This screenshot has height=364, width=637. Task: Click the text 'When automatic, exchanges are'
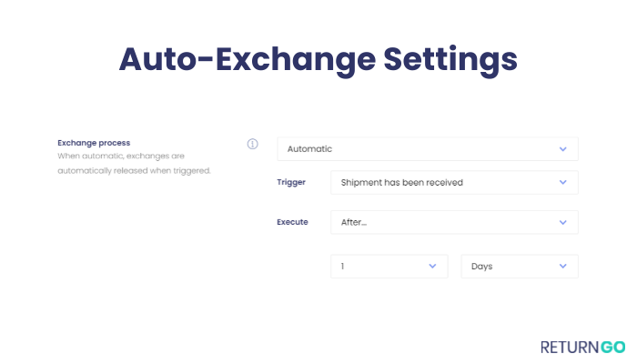tap(121, 156)
